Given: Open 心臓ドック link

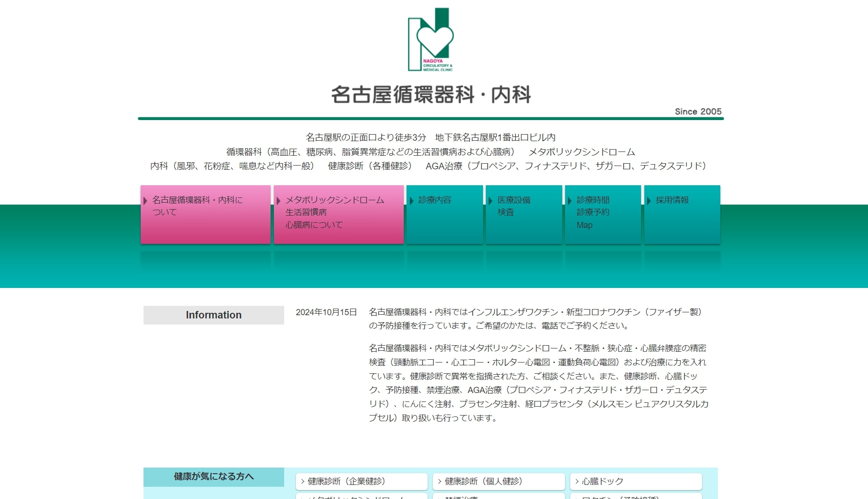Looking at the screenshot, I should [x=636, y=482].
